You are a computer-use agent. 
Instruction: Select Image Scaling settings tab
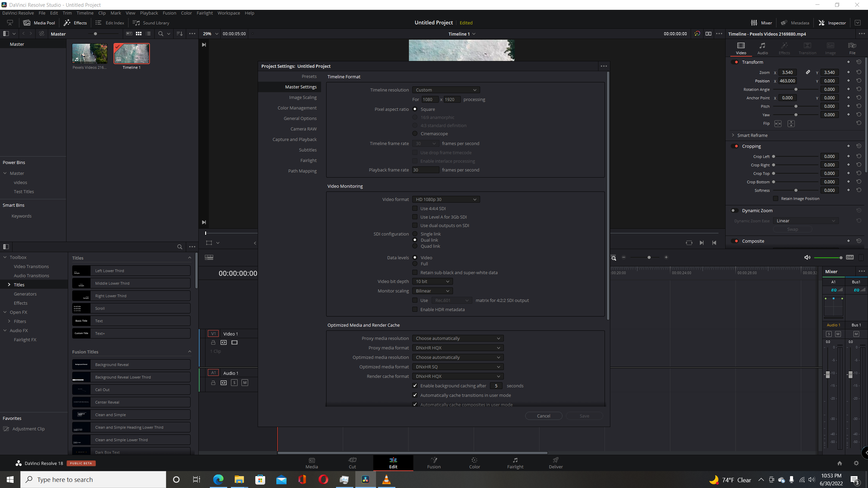coord(302,97)
